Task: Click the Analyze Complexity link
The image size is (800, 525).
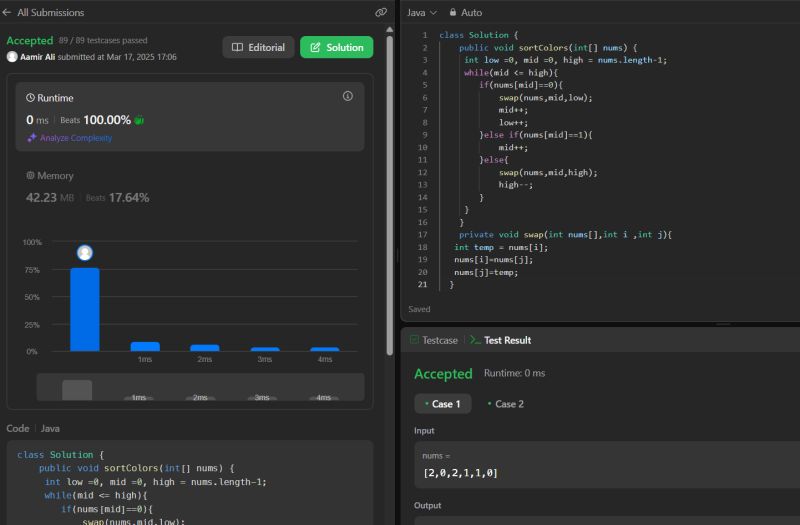Action: (76, 138)
